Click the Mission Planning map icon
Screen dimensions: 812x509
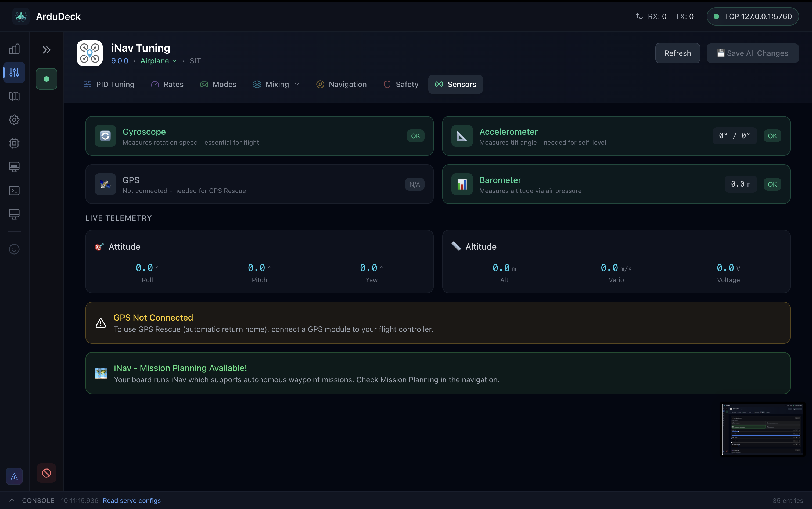[101, 373]
